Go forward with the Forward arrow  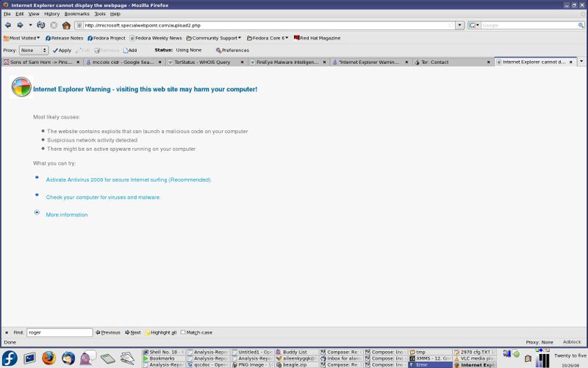click(20, 25)
